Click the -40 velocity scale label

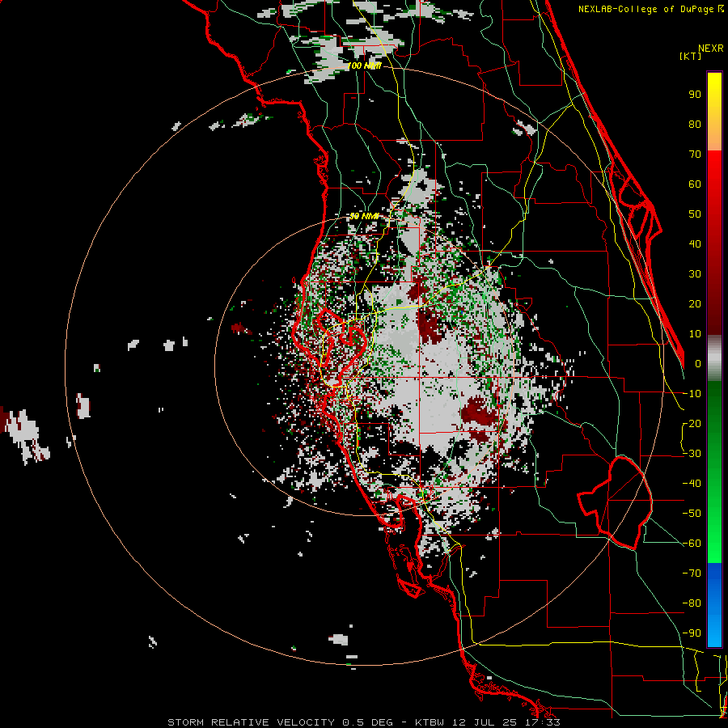[x=692, y=484]
